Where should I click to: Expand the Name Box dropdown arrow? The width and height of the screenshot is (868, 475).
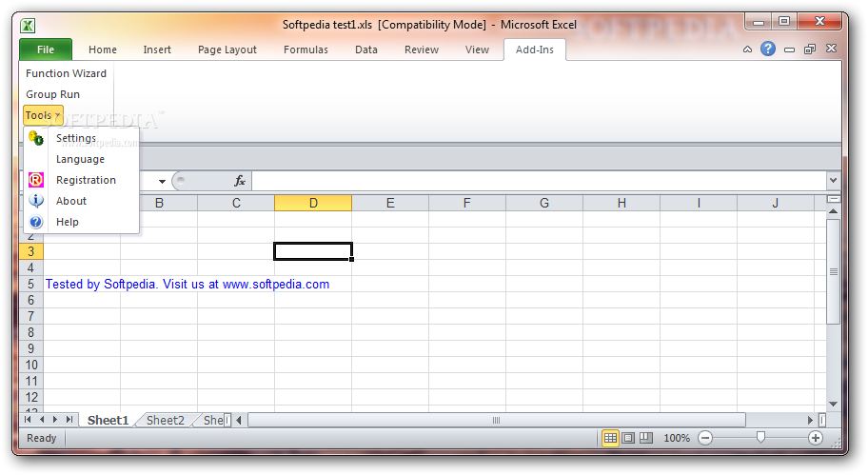coord(162,181)
